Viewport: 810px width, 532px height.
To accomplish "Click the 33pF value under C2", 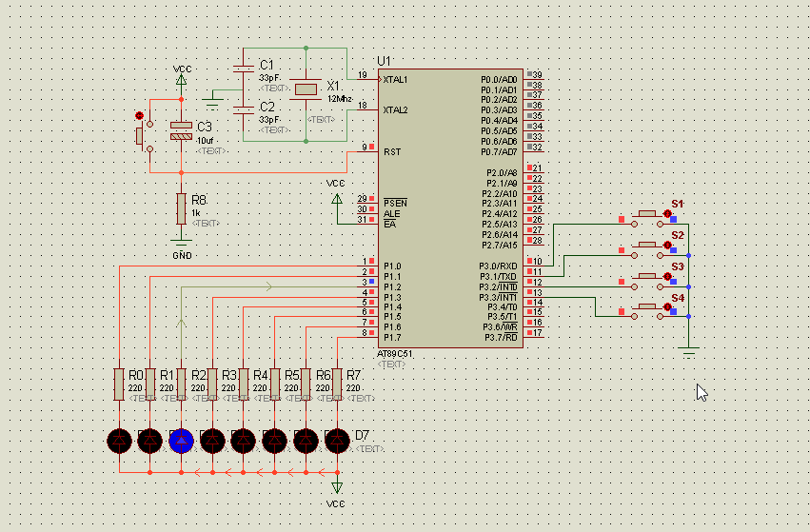I will pyautogui.click(x=269, y=119).
